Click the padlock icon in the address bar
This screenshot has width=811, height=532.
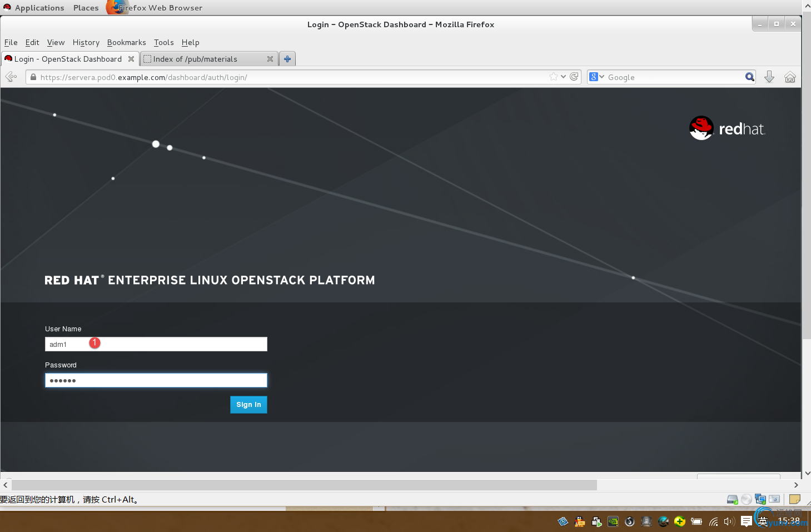point(33,77)
